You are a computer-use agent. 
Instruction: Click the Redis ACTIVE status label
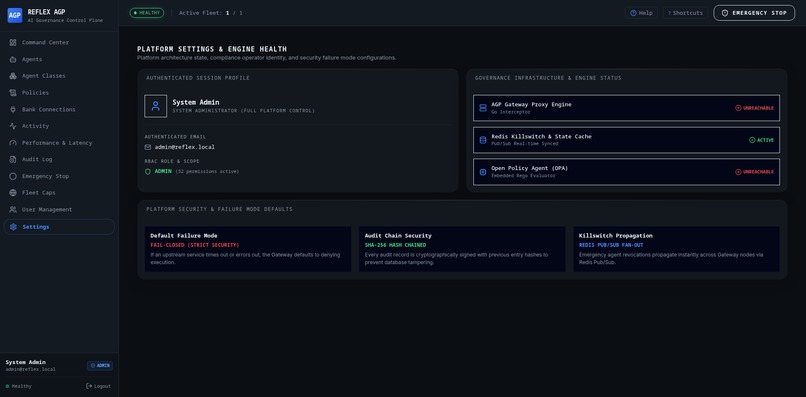point(761,140)
